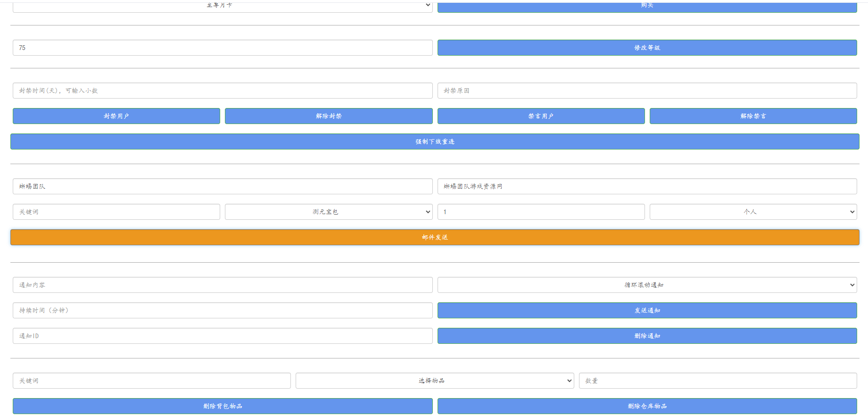868x416 pixels.
Task: Click the 删除仓库物品 button
Action: pos(647,406)
